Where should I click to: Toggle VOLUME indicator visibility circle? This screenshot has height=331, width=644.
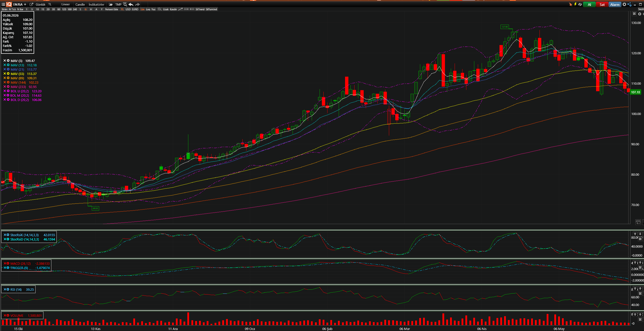pos(8,315)
